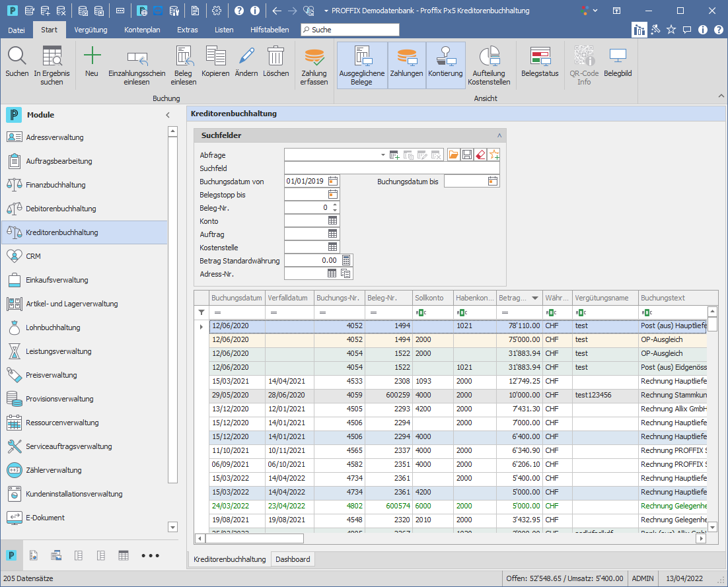
Task: Click Einzahlungsschein einlesen icon
Action: 137,59
